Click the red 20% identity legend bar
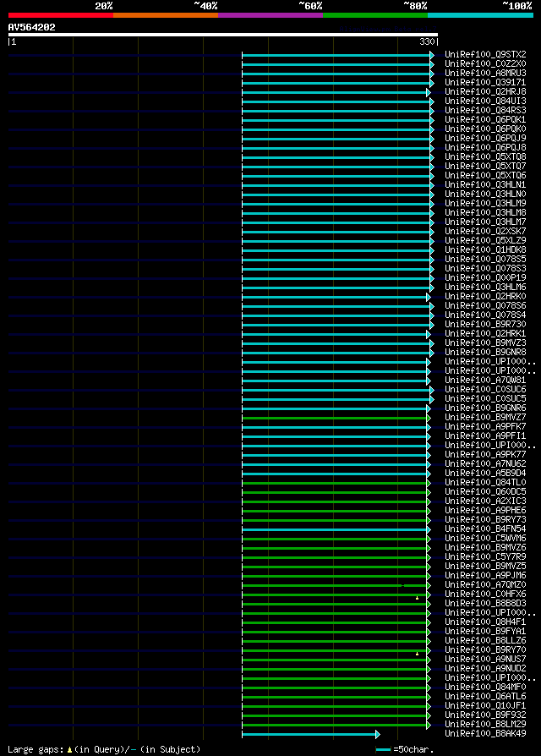Viewport: 541px width, 756px height. pyautogui.click(x=61, y=15)
